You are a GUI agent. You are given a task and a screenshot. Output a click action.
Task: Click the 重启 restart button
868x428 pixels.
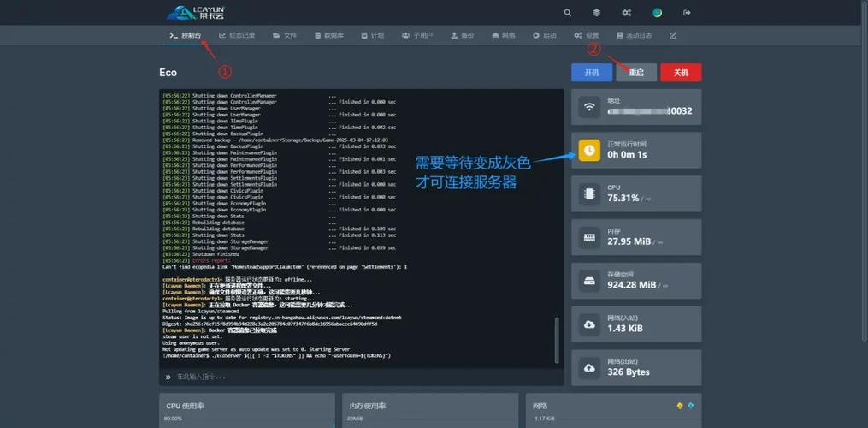(x=636, y=73)
